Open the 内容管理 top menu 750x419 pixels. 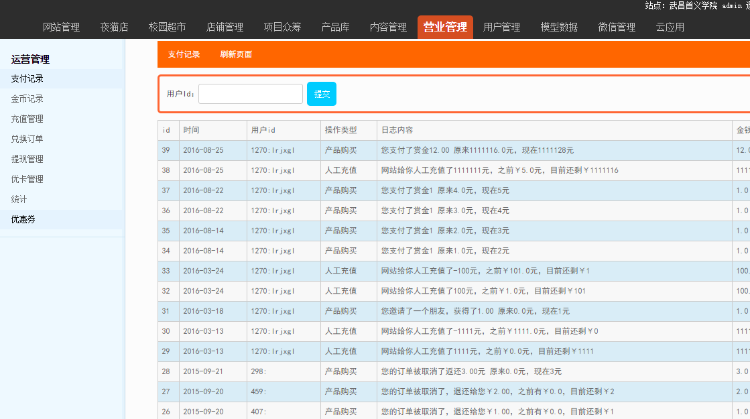[388, 27]
